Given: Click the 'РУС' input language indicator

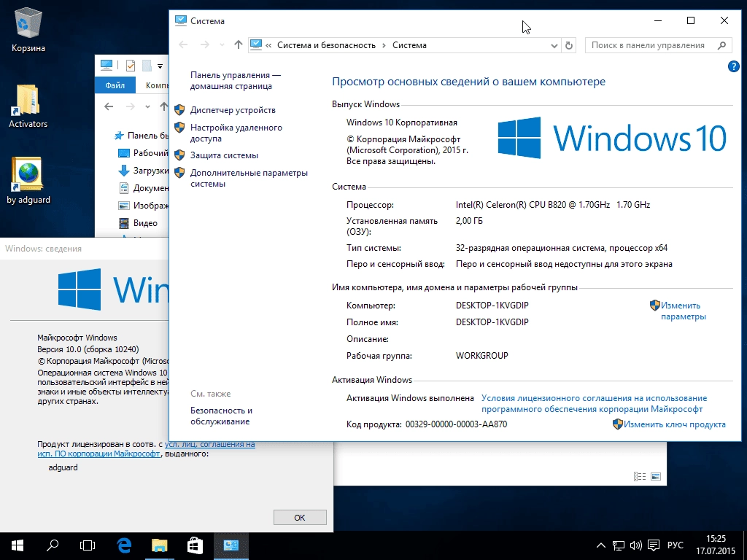Looking at the screenshot, I should (675, 545).
